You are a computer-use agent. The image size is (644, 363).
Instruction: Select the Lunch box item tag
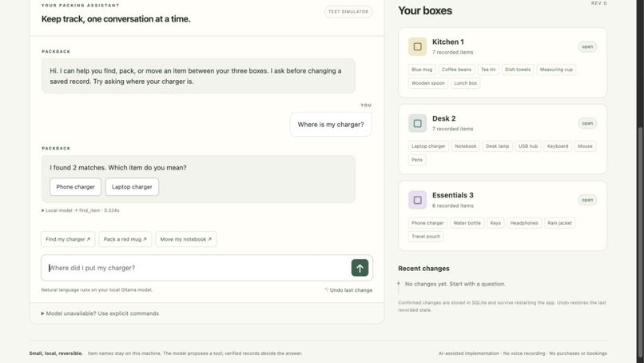[465, 83]
